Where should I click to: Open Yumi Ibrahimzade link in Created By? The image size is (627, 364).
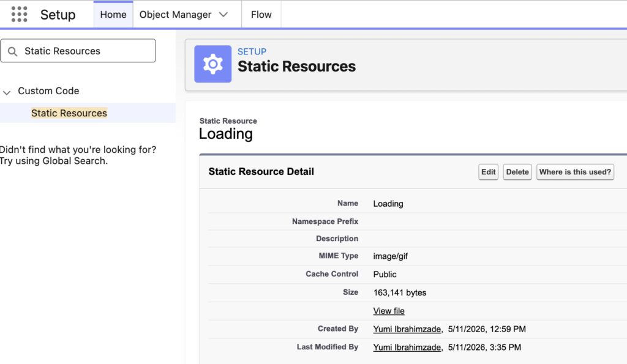407,329
